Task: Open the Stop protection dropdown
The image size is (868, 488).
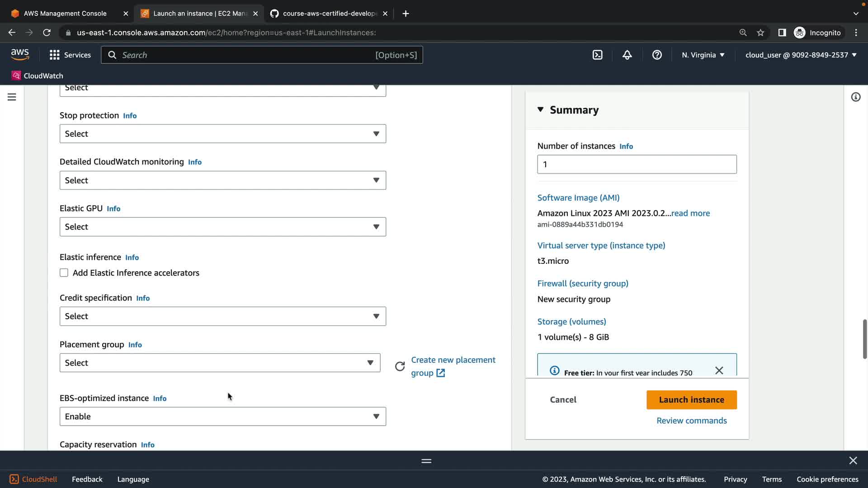Action: coord(222,134)
